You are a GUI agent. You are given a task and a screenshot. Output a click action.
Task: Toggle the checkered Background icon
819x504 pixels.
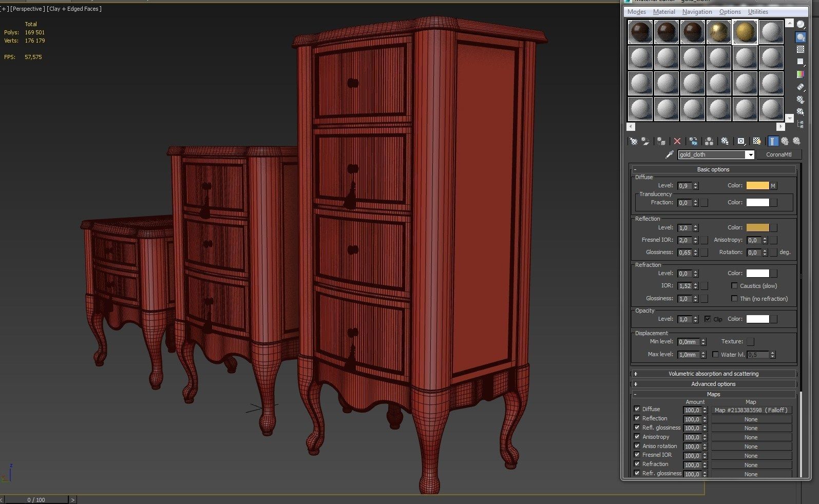coord(801,49)
